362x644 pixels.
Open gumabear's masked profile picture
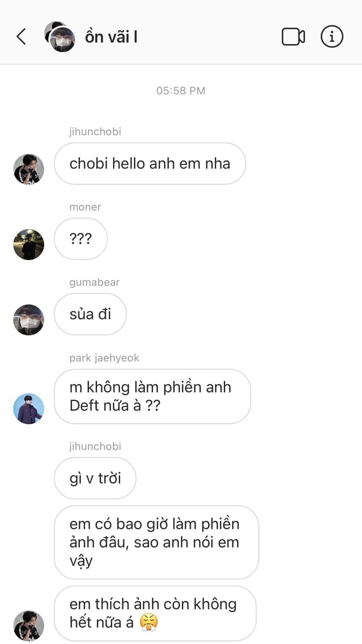[x=29, y=320]
